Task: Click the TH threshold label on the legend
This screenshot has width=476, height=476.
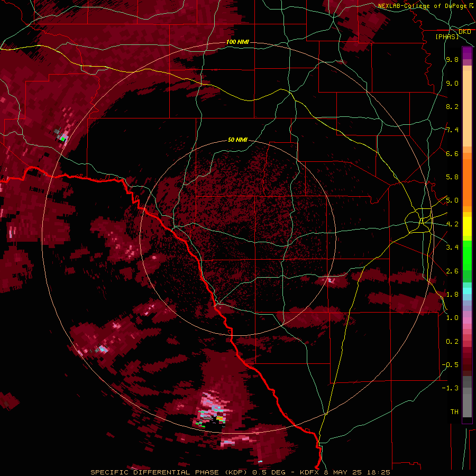Action: (454, 412)
